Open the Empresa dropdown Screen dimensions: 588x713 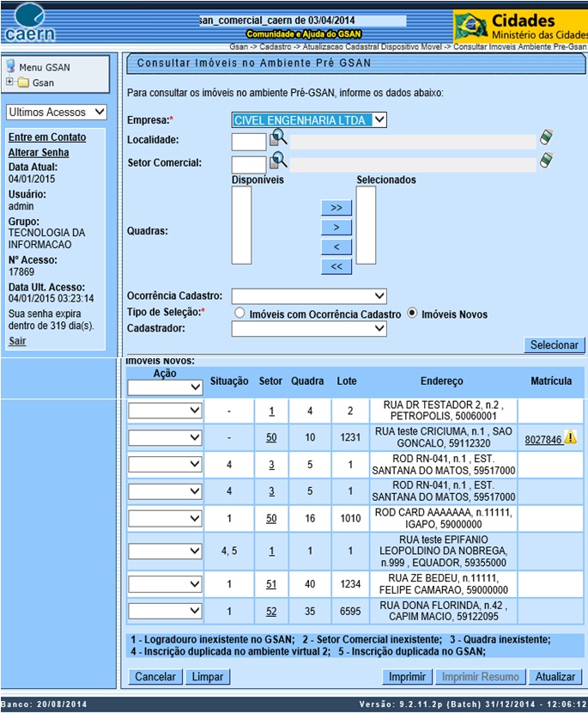(x=309, y=120)
